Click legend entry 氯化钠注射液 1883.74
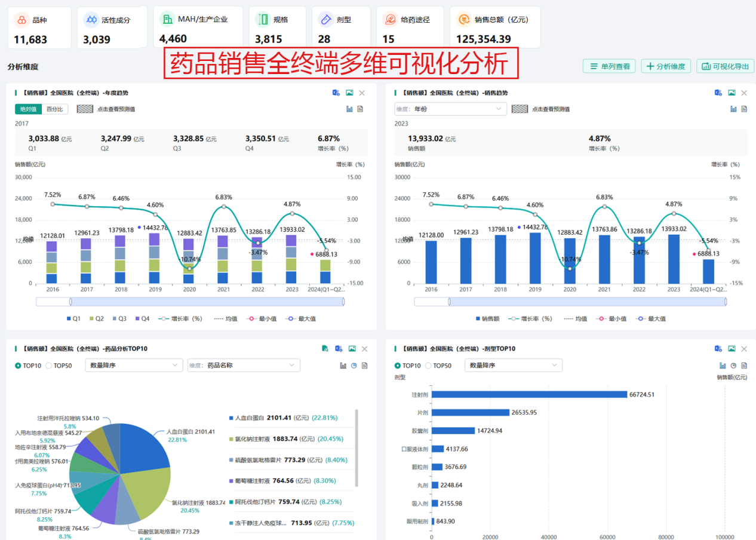The height and width of the screenshot is (540, 756). click(x=287, y=438)
